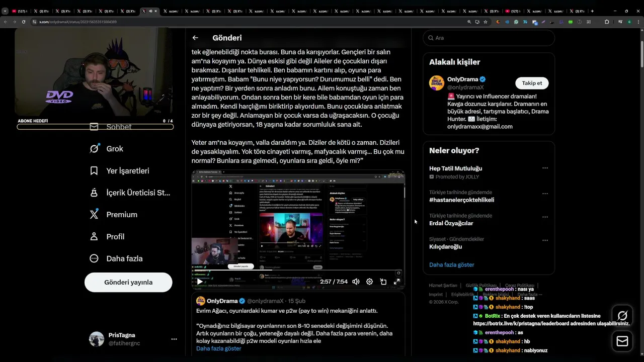Open @onlydramaX handle in quoted post
This screenshot has width=644, height=362.
pos(265,301)
